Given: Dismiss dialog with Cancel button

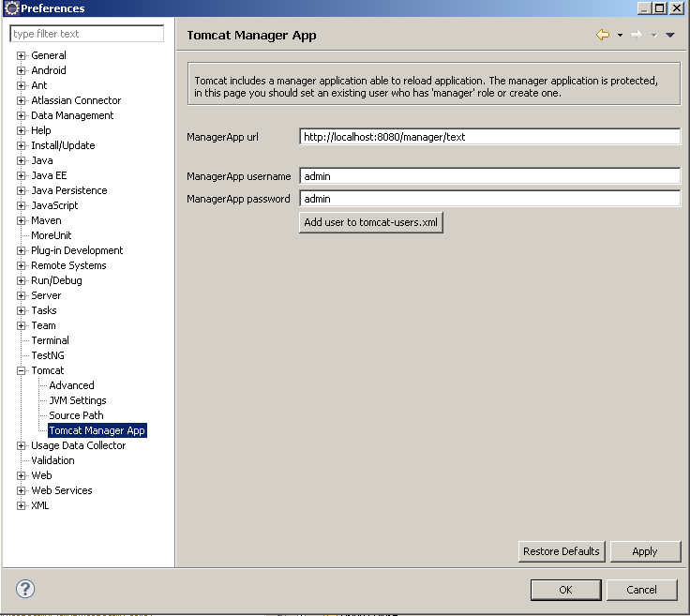Looking at the screenshot, I should tap(641, 590).
